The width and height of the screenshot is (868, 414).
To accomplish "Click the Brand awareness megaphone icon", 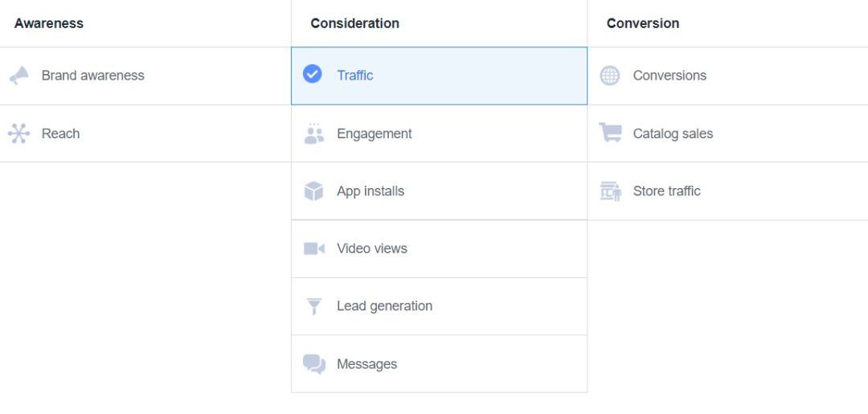I will [18, 76].
